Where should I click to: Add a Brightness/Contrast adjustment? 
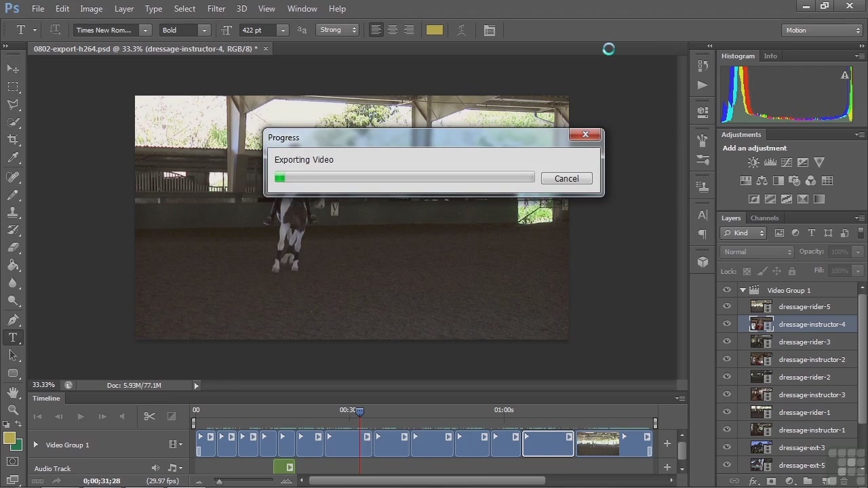point(753,162)
